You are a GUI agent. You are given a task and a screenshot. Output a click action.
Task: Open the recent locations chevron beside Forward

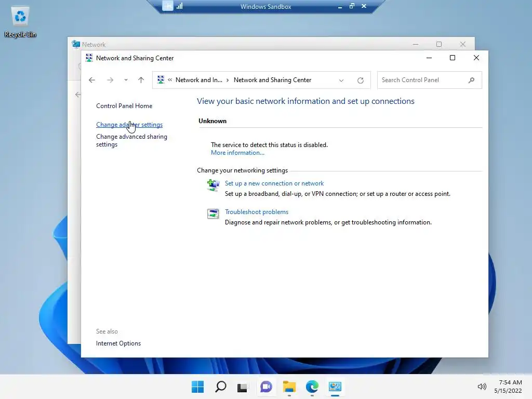pos(126,80)
